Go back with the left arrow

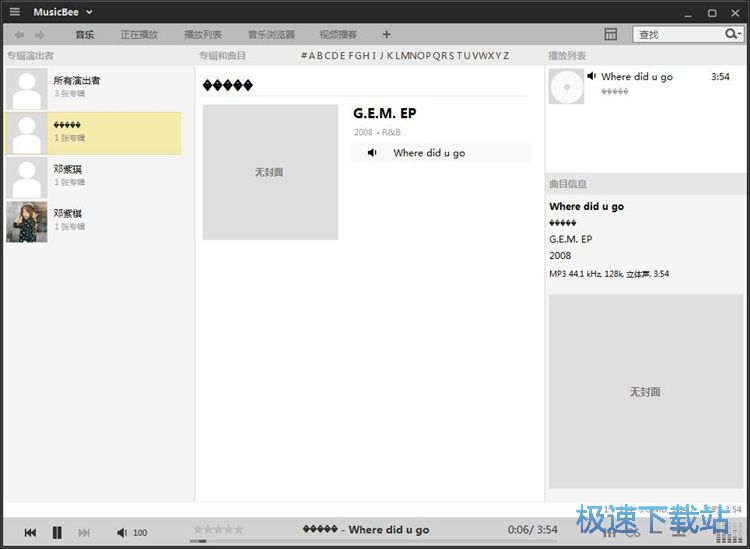[x=19, y=34]
